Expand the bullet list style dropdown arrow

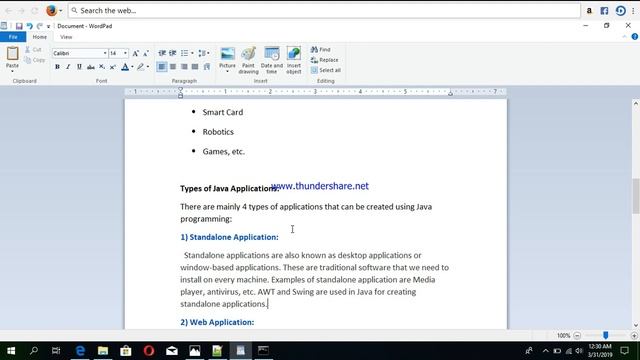pos(192,53)
